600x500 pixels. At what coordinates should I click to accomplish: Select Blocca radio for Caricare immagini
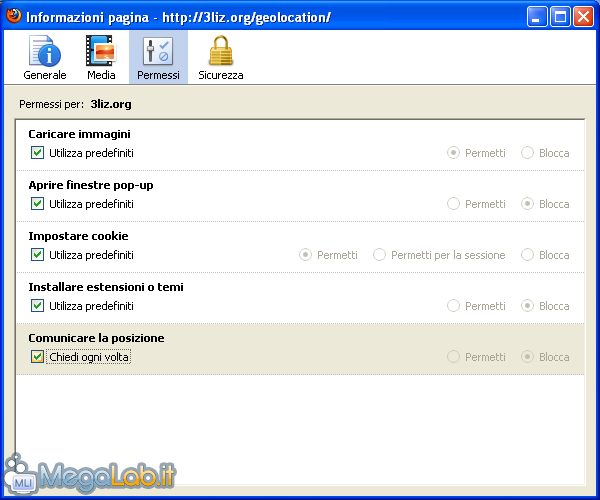point(527,153)
